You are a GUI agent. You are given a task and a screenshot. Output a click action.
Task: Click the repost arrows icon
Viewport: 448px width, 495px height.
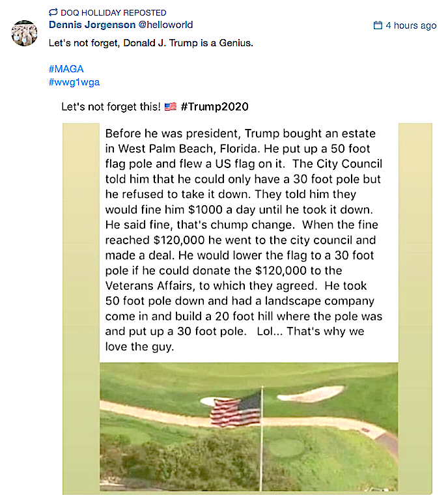[x=53, y=12]
